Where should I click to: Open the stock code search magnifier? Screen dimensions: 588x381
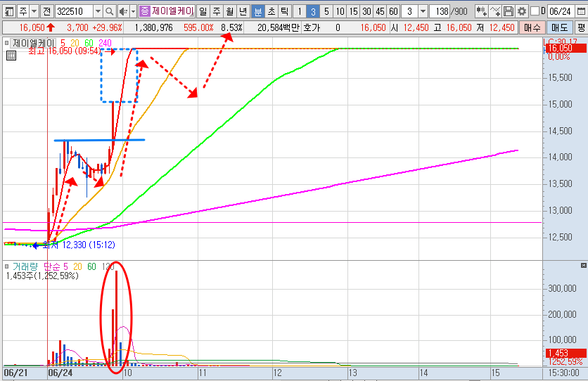tap(109, 11)
